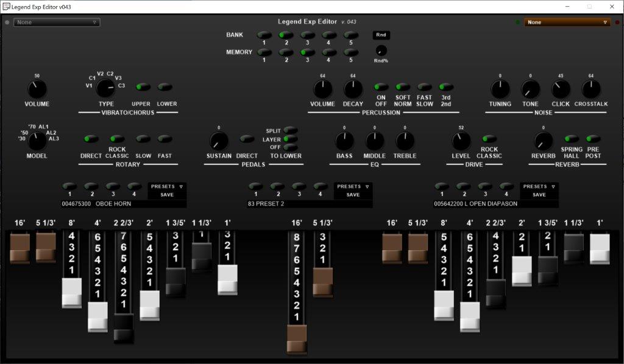This screenshot has width=624, height=364.
Task: Click the right manual 1' white drawbar
Action: (600, 249)
